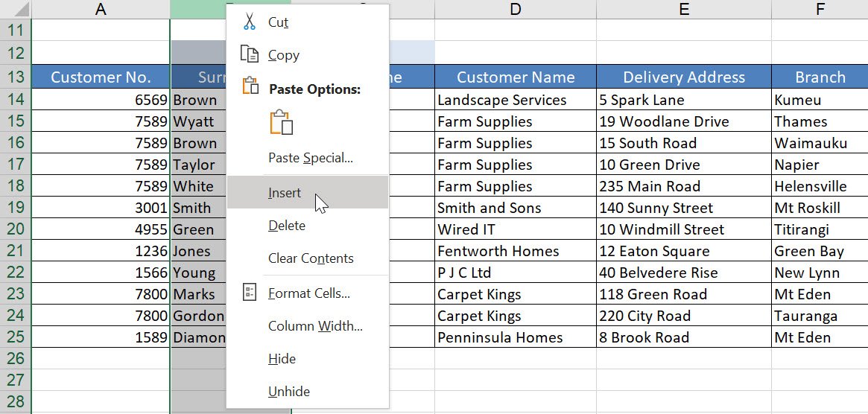The image size is (868, 414).
Task: Select Hide in the context menu
Action: tap(307, 359)
